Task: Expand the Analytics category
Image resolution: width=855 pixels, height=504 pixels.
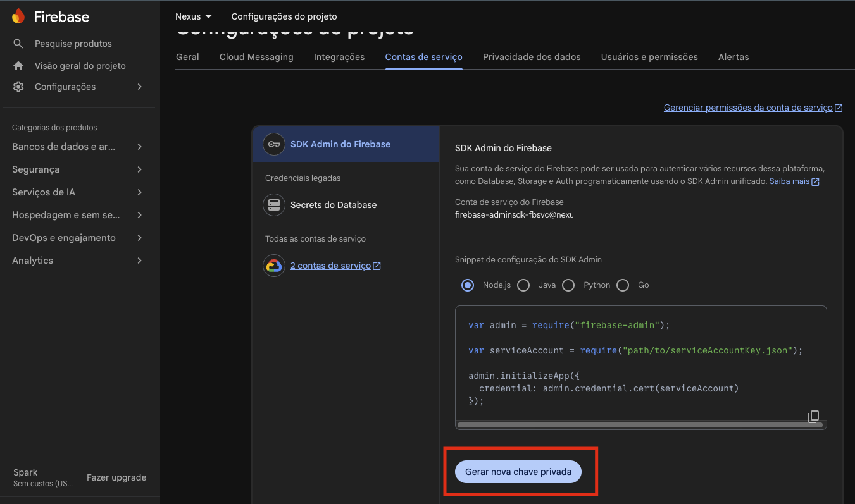Action: point(140,261)
